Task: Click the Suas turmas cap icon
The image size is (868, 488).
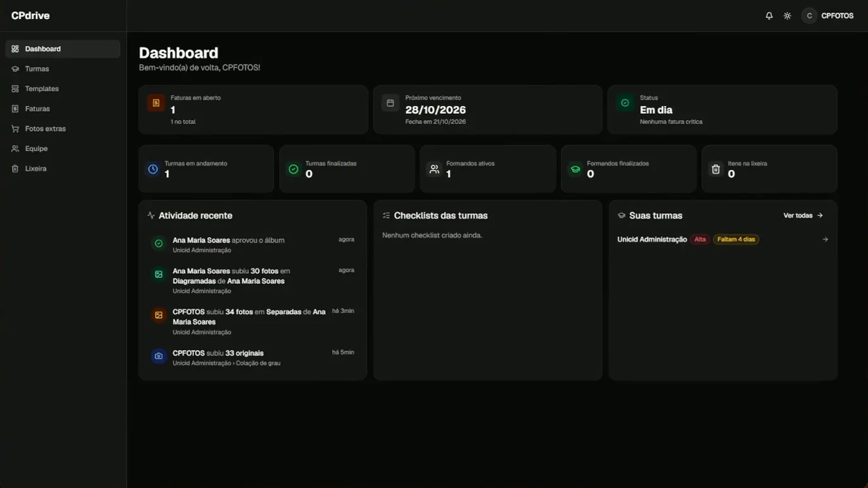Action: coord(622,216)
